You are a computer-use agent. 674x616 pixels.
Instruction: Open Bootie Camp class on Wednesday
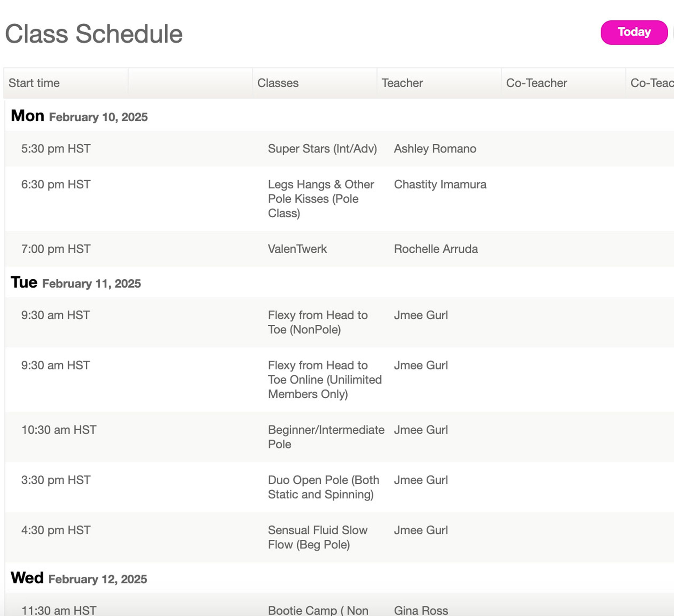[318, 610]
